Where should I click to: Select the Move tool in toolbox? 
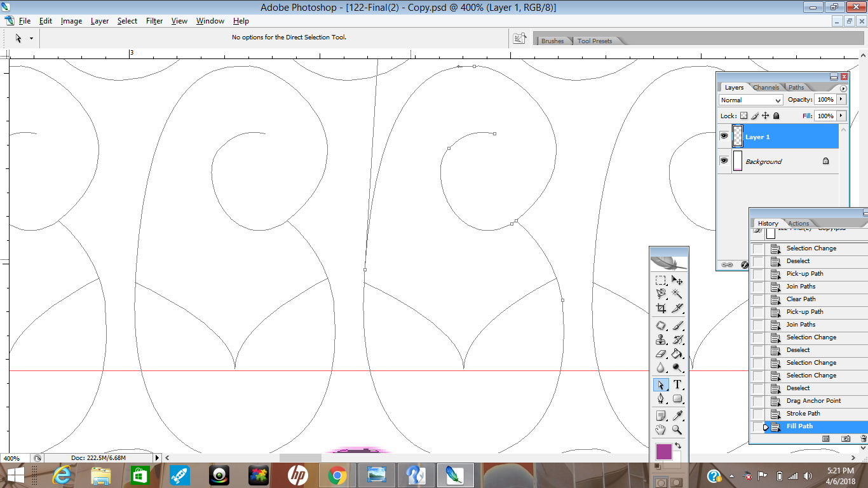677,280
